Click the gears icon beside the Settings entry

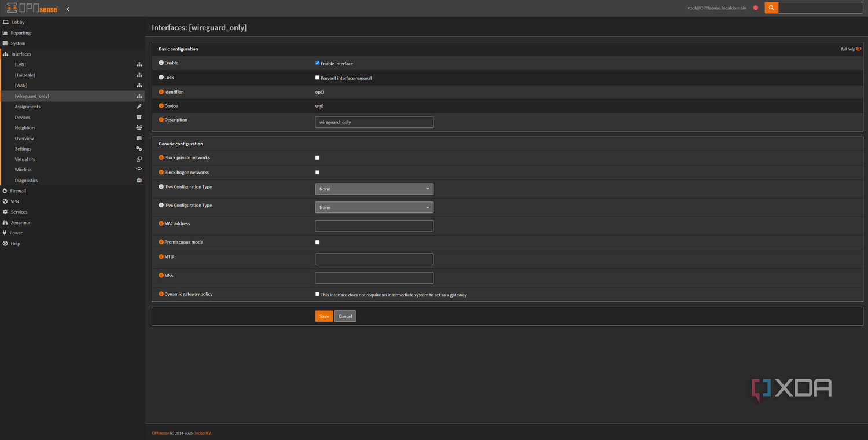click(x=139, y=149)
